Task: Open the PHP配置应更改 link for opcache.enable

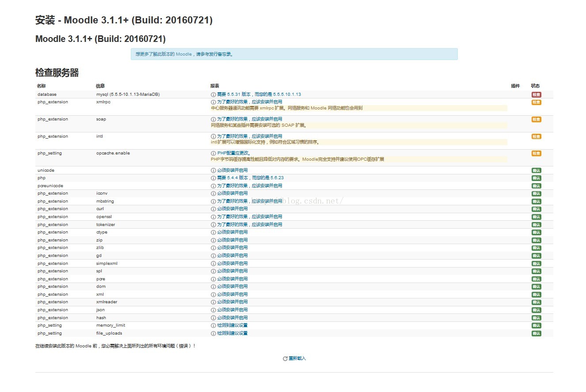Action: click(234, 153)
